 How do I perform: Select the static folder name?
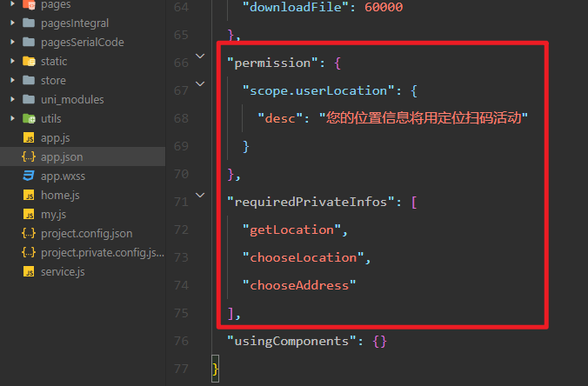point(54,61)
